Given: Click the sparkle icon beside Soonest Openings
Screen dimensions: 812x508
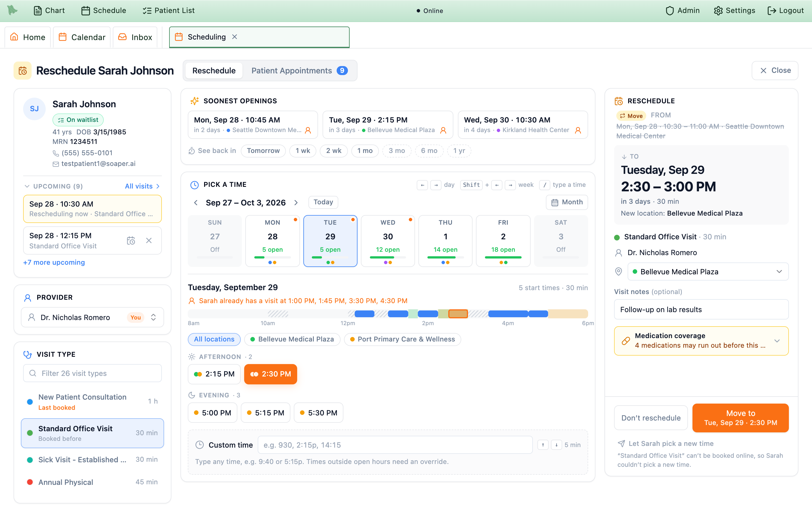Looking at the screenshot, I should coord(194,101).
